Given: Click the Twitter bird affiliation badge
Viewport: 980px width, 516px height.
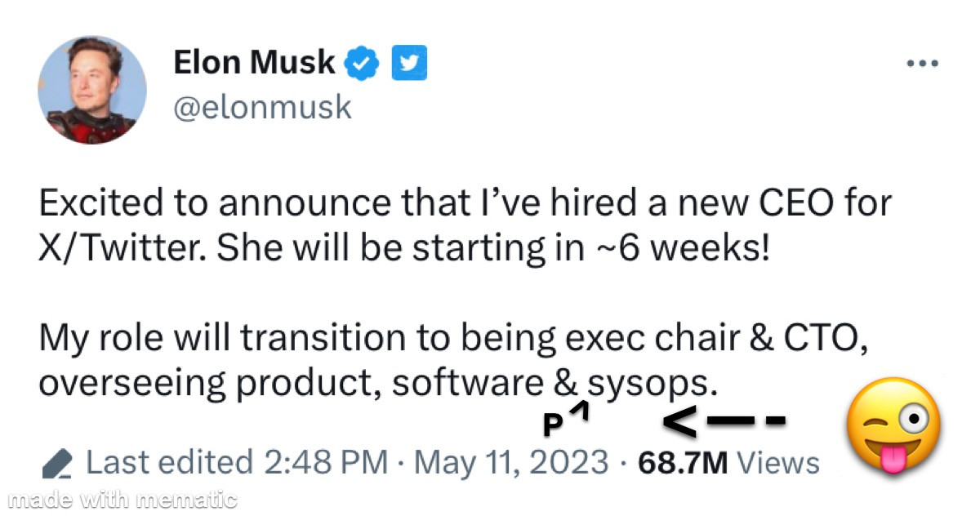Looking at the screenshot, I should 409,64.
